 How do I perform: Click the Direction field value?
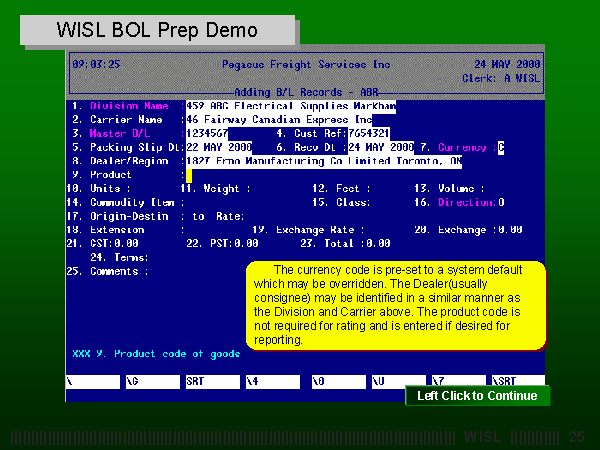click(502, 202)
